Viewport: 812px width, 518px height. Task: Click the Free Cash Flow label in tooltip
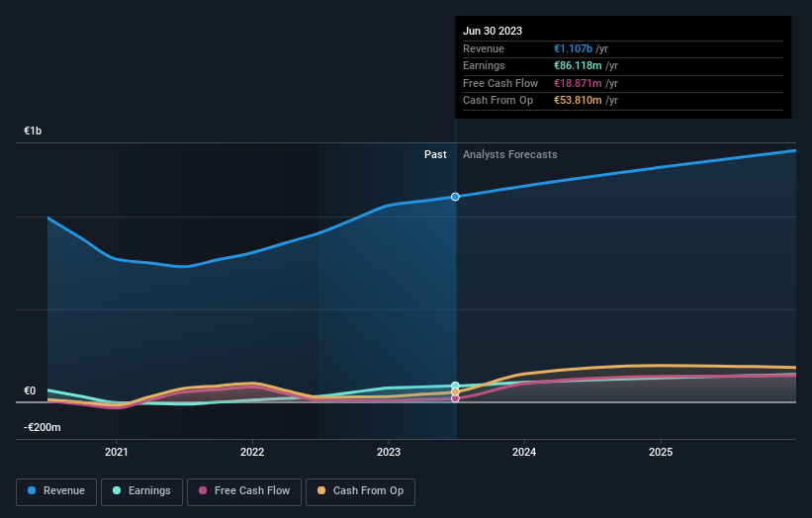point(500,83)
